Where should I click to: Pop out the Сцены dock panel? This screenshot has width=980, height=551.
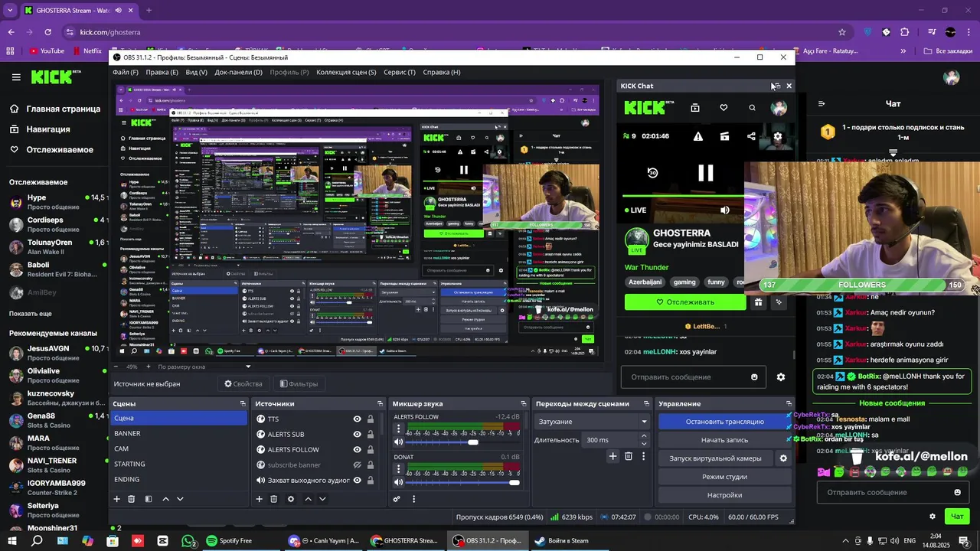243,404
